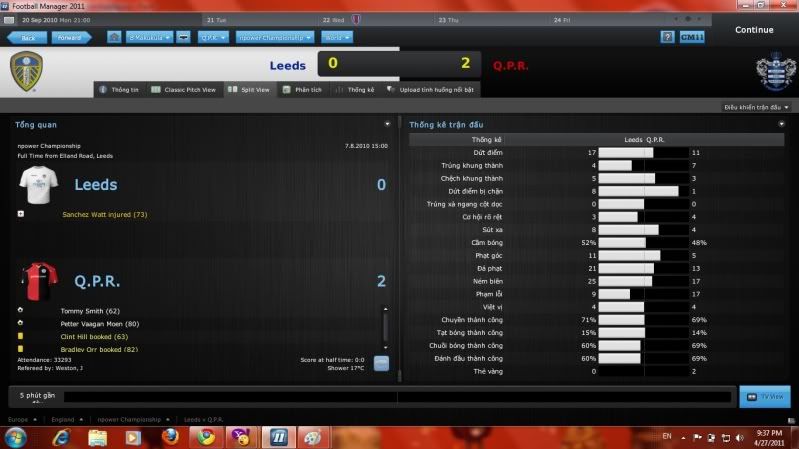Open the home icon in the toolbar

point(114,37)
